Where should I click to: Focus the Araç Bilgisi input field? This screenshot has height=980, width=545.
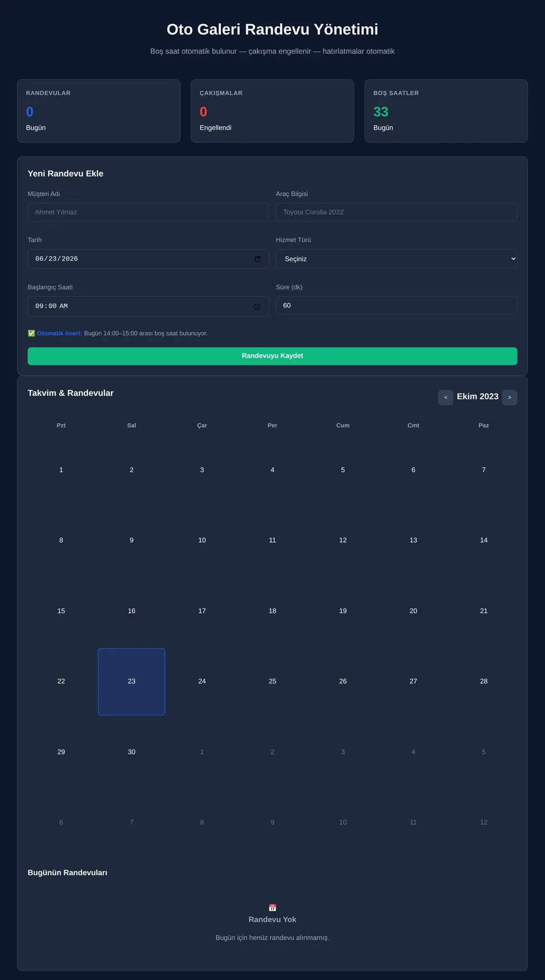pos(396,212)
